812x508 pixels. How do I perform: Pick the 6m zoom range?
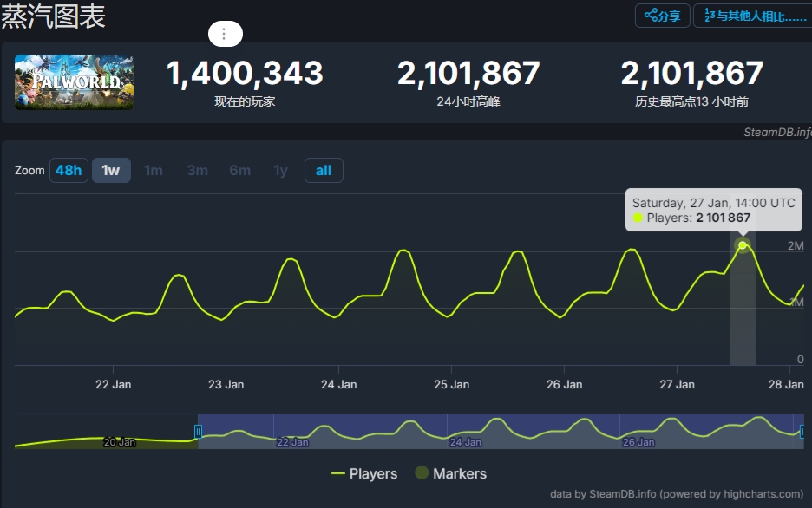(x=240, y=170)
